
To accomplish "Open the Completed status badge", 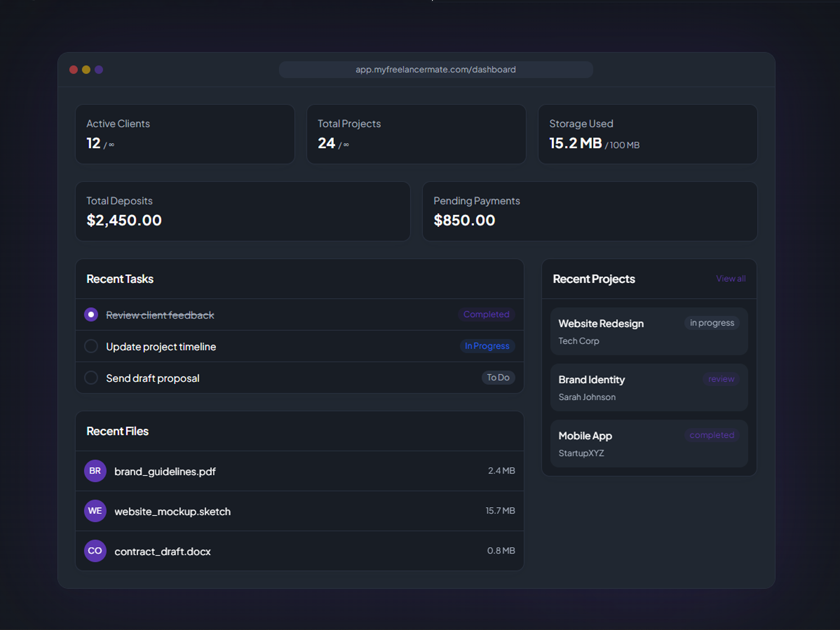I will (x=486, y=314).
